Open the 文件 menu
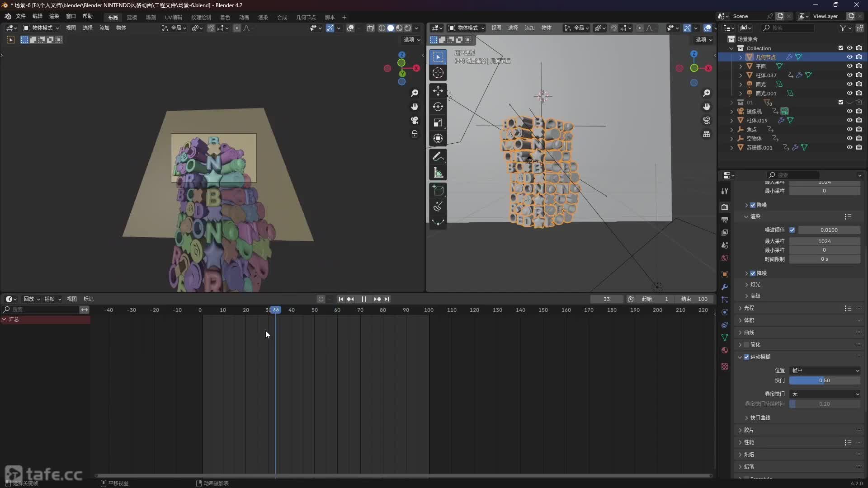868x488 pixels. (21, 16)
